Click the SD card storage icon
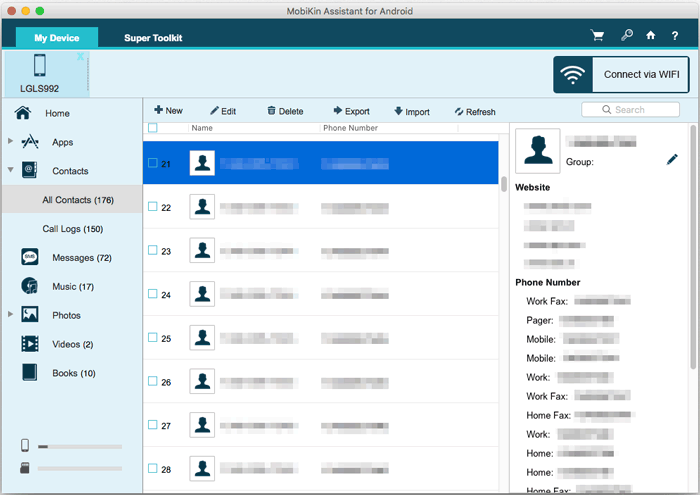This screenshot has height=495, width=700. [25, 468]
